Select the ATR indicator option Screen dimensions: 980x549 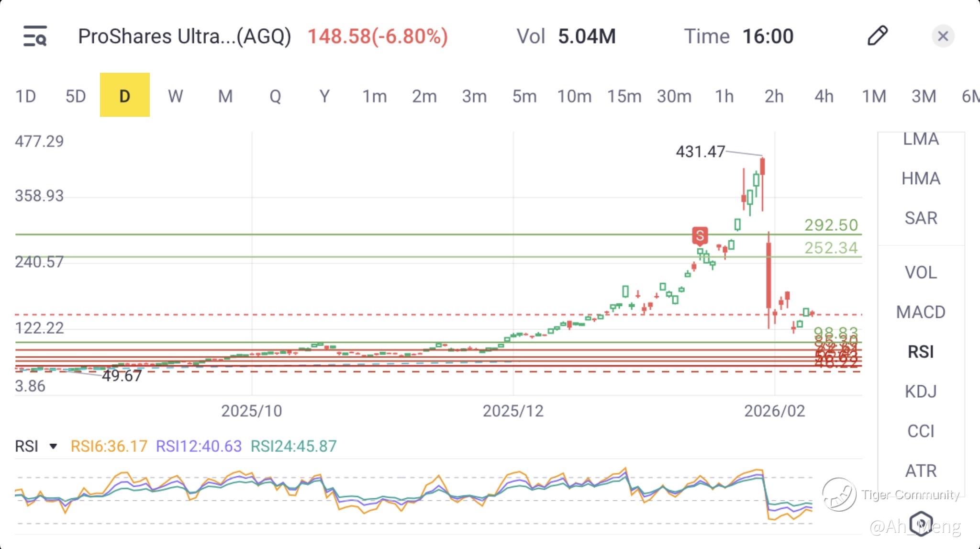coord(920,471)
